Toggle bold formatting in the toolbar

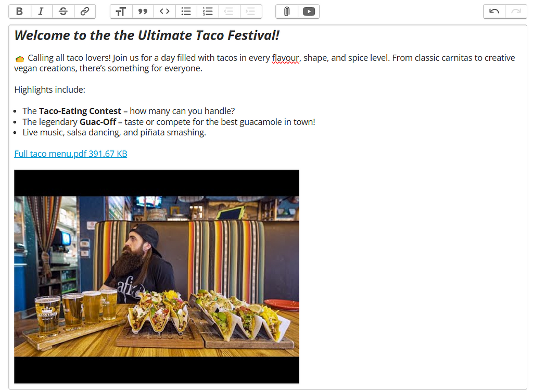click(x=20, y=11)
